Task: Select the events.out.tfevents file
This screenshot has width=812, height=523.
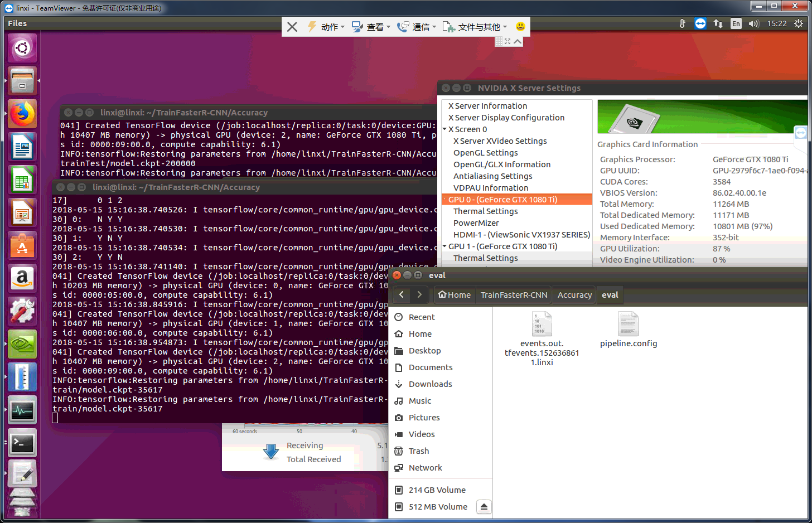Action: point(542,339)
